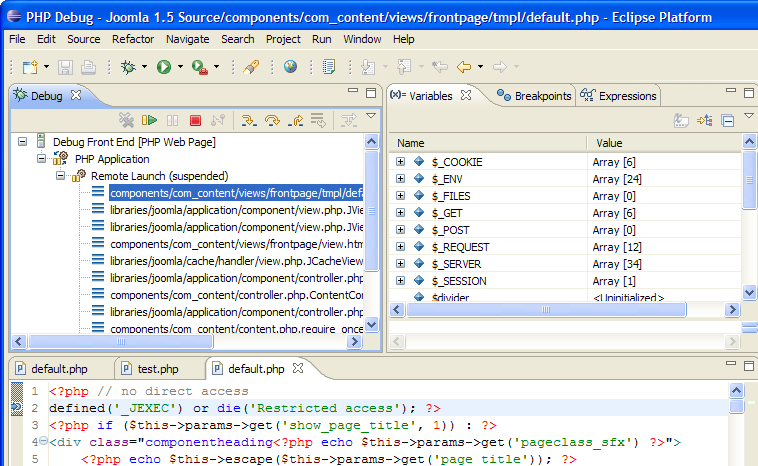Viewport: 758px width, 466px height.
Task: Click the External Tools run icon
Action: click(x=200, y=67)
